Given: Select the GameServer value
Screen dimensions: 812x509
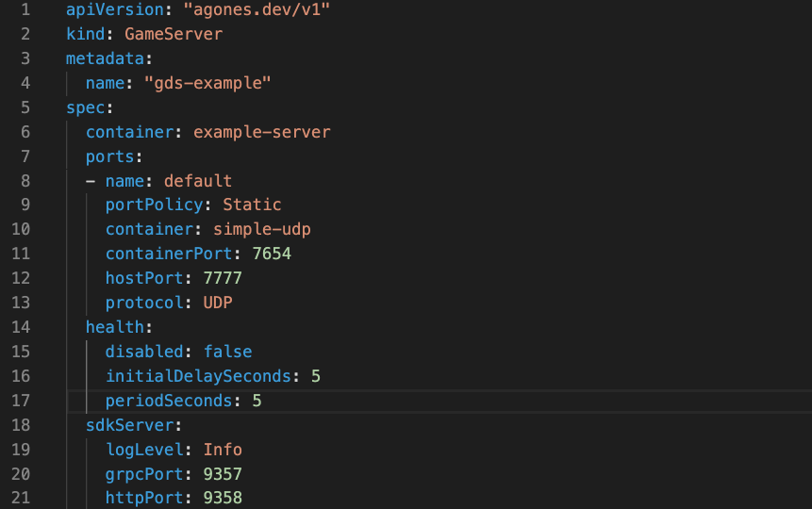Looking at the screenshot, I should (174, 34).
